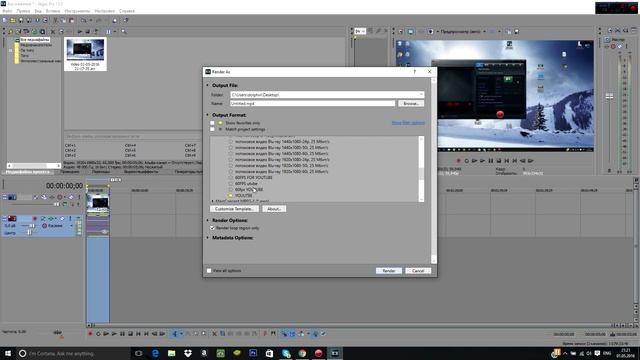This screenshot has height=360, width=640.
Task: Toggle favorite star for 60FPS FOR YOUTUBE
Action: click(231, 178)
